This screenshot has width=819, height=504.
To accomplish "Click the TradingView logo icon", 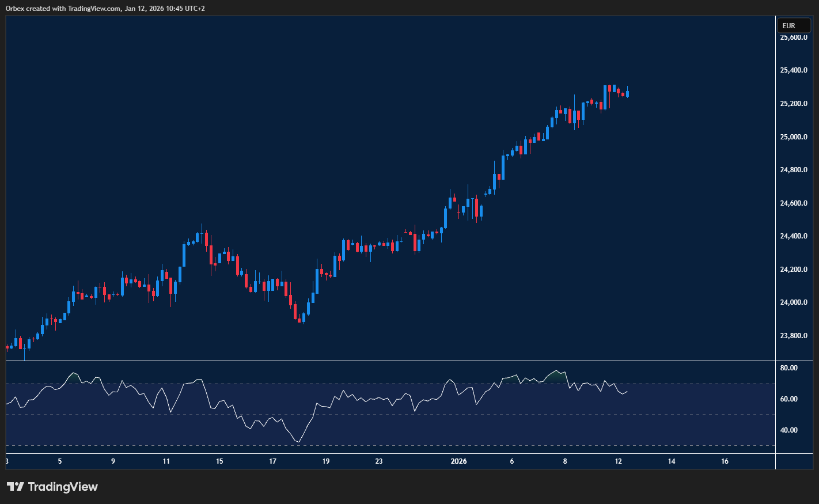I will point(16,487).
